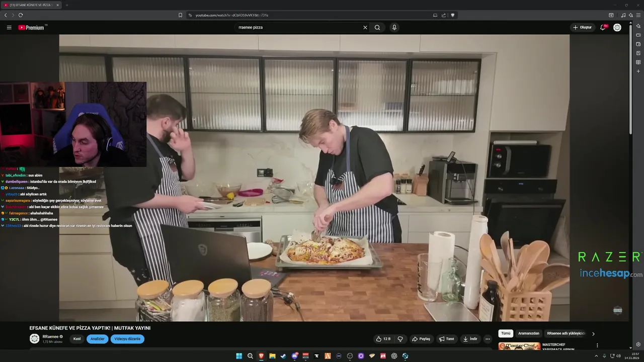Run the YouTube search with magnifier button

pos(377,27)
